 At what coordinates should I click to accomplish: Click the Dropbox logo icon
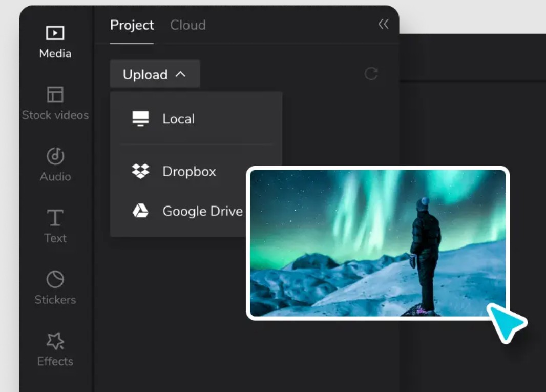click(x=140, y=171)
